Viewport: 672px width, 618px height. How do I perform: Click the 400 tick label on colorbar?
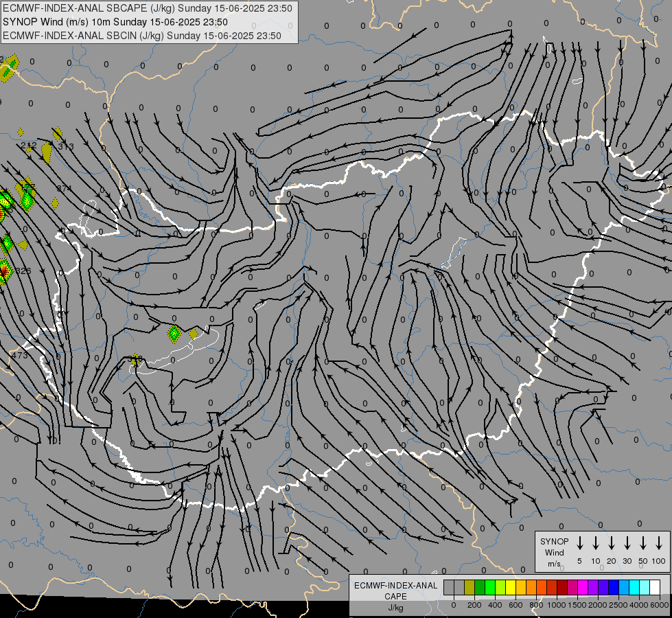click(495, 605)
